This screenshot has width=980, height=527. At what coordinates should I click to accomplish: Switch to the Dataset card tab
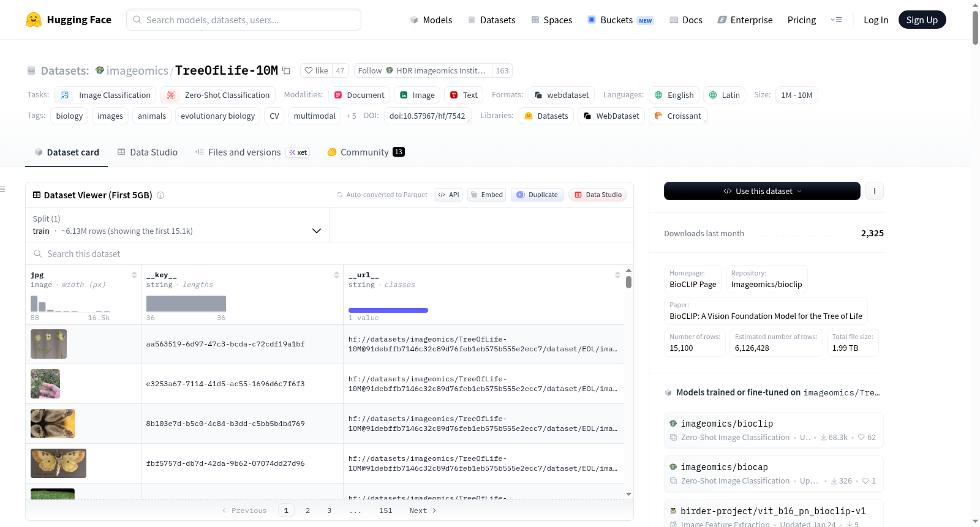(66, 152)
